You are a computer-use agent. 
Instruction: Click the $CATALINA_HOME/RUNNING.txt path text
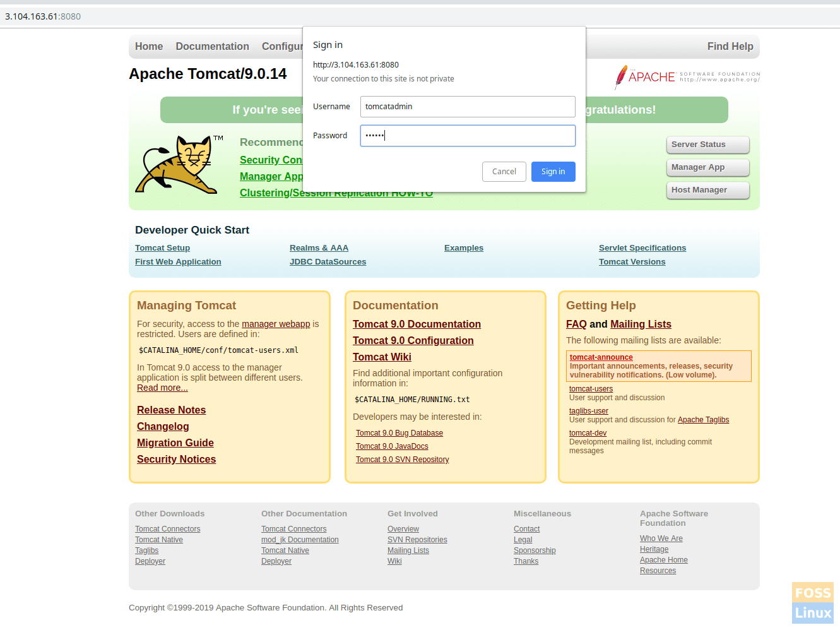[x=412, y=400]
